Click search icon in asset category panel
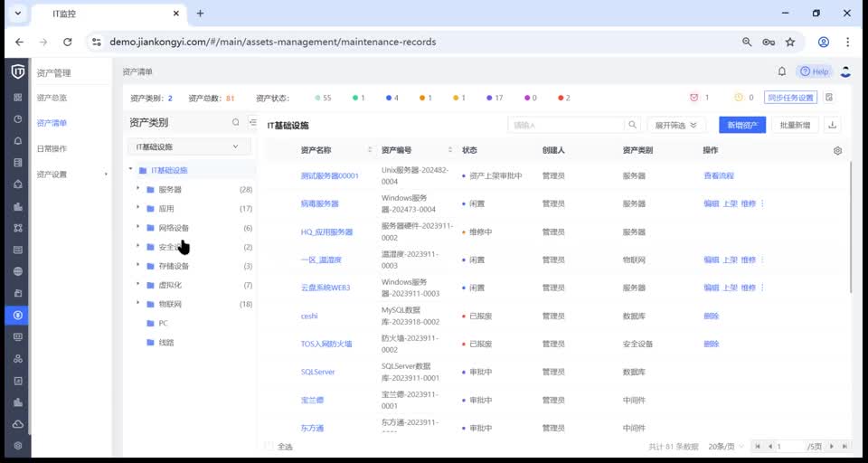The image size is (868, 463). (236, 123)
